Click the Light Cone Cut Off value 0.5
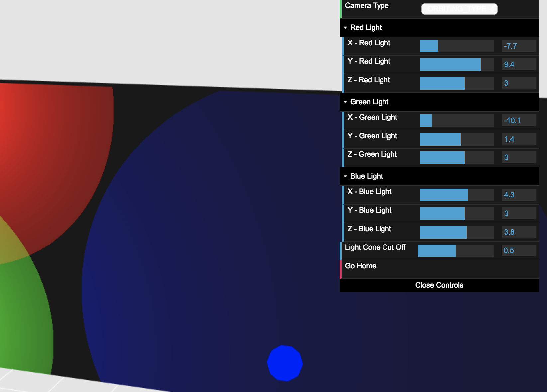 519,250
